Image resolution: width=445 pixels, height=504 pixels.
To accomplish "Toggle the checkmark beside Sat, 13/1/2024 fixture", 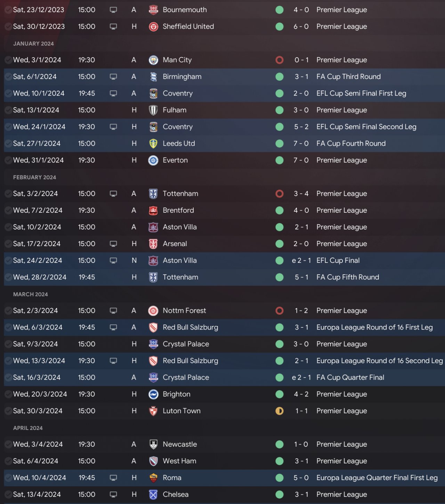I will click(x=8, y=110).
